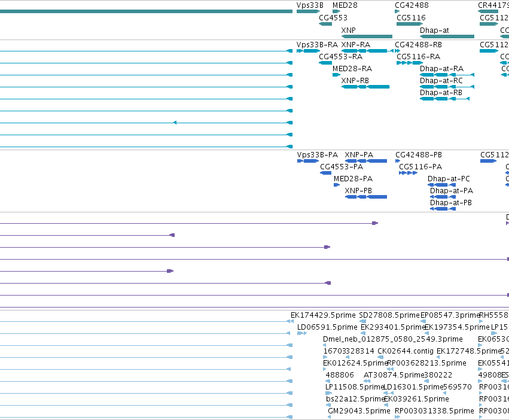Open EST EP08547.3prime
This screenshot has height=420, width=509.
click(450, 315)
